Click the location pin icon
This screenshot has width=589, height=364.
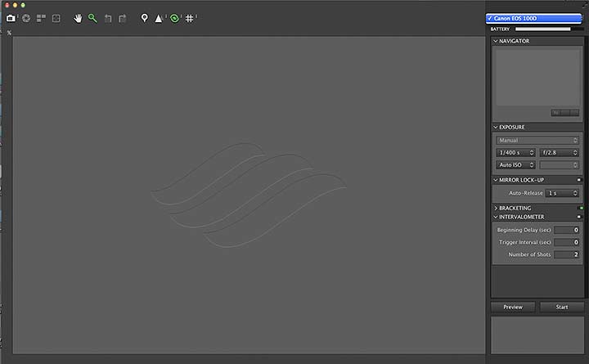click(x=144, y=18)
